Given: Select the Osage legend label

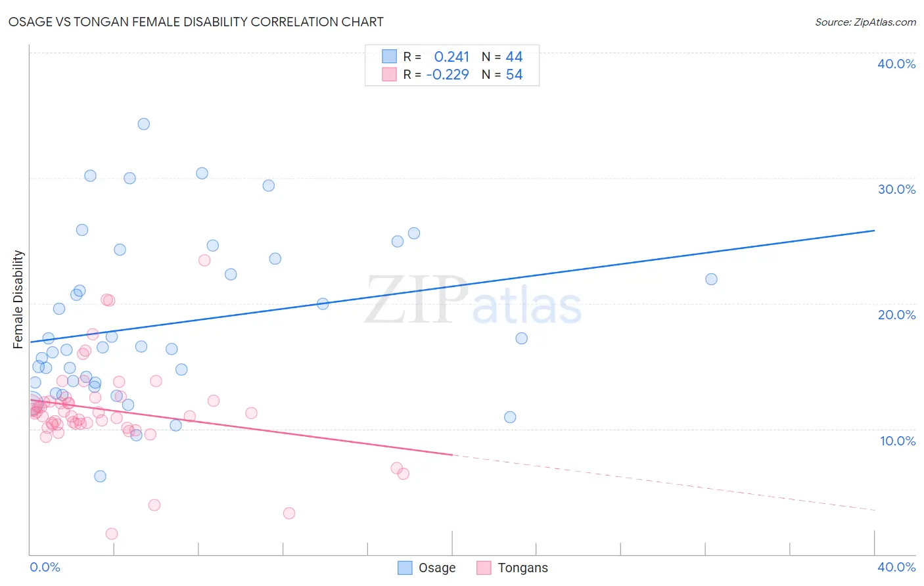Looking at the screenshot, I should pos(437,568).
